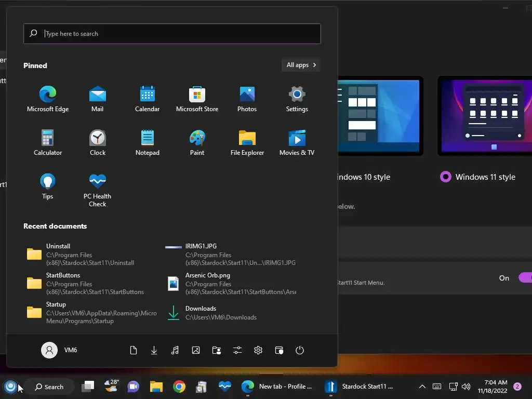Viewport: 532px width, 399px height.
Task: Open the notification count badge
Action: point(517,387)
